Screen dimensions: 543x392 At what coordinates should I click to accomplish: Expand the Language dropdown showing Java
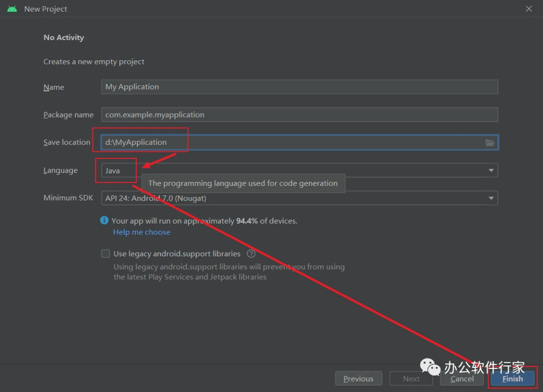(x=491, y=170)
